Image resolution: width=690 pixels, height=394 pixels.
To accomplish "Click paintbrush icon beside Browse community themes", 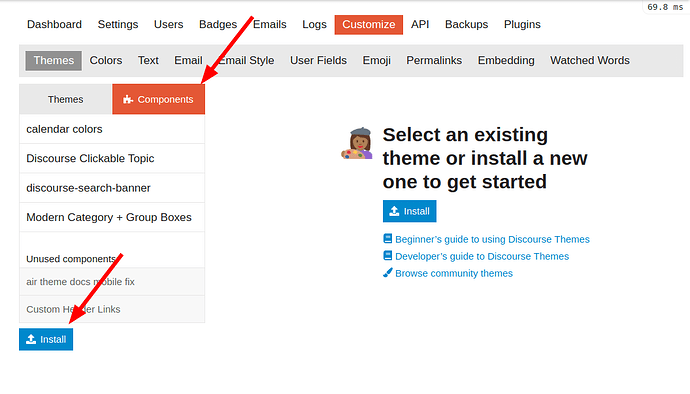I will (387, 273).
